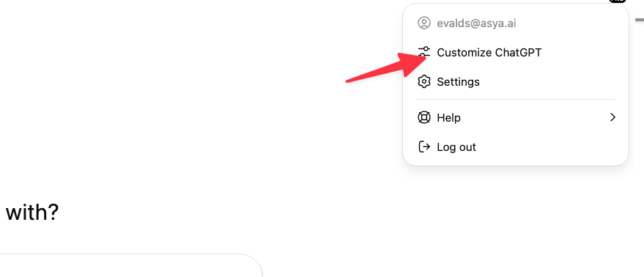Click the Customize ChatGPT sliders icon
644x277 pixels.
(x=424, y=53)
